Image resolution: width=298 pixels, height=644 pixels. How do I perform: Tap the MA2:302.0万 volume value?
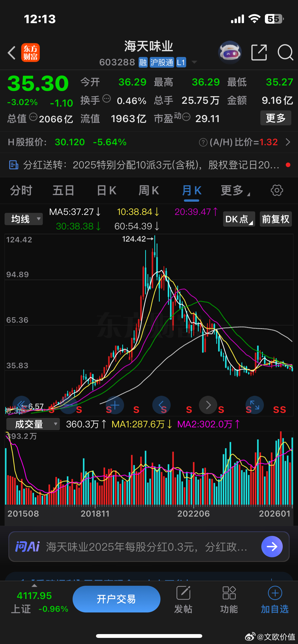point(209,424)
